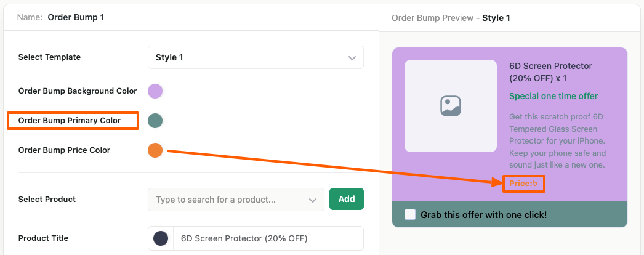Click the 'Special one time offer' text

(x=553, y=96)
